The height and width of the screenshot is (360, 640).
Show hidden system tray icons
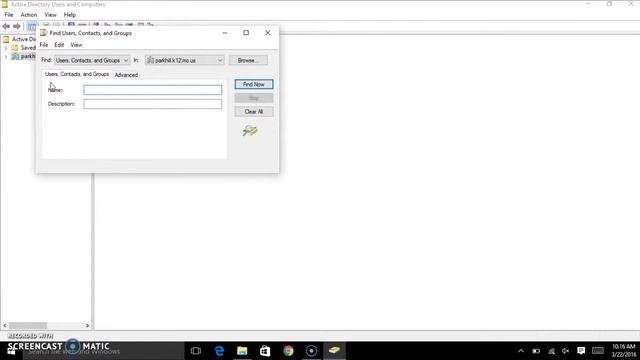click(x=521, y=351)
